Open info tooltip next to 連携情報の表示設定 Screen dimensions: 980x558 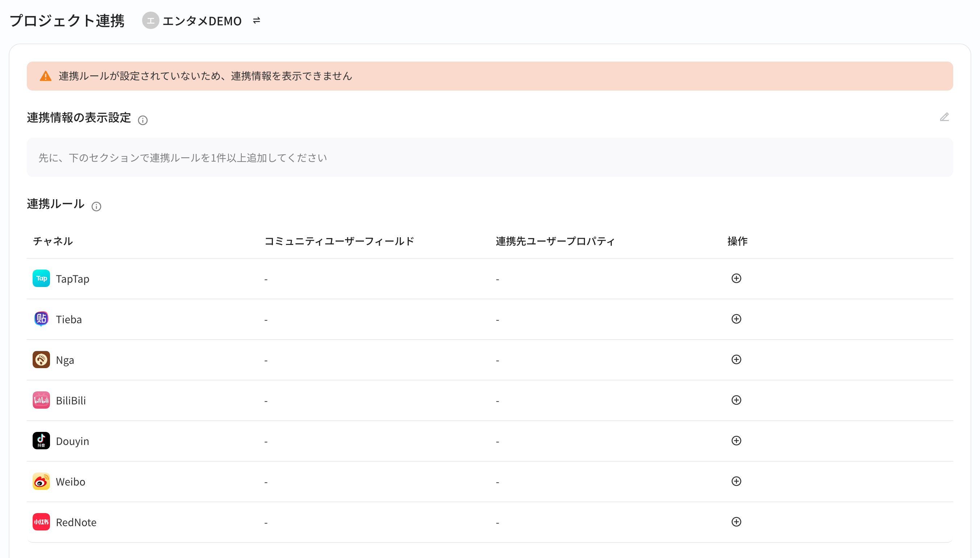[142, 120]
